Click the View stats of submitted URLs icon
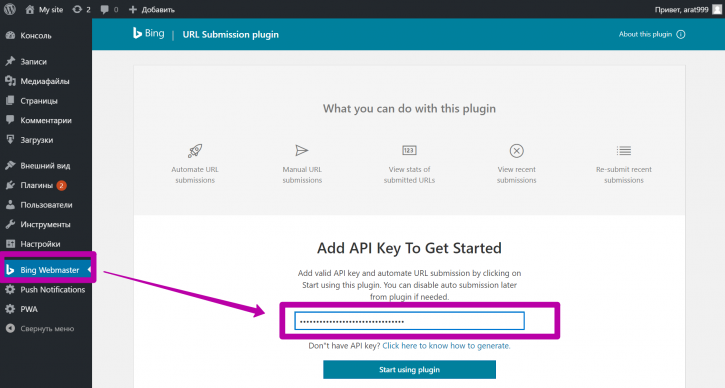The height and width of the screenshot is (388, 725). coord(409,150)
